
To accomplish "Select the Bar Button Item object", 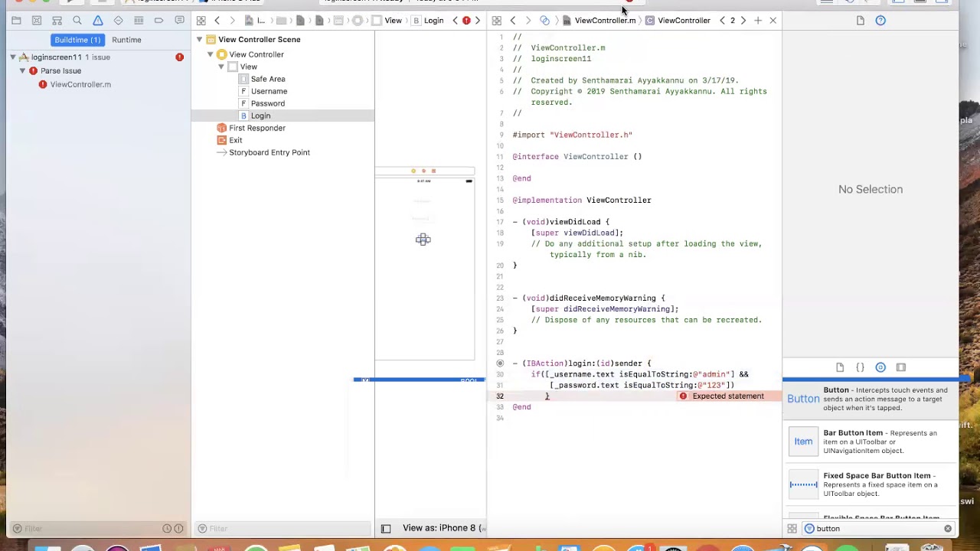I will (871, 442).
